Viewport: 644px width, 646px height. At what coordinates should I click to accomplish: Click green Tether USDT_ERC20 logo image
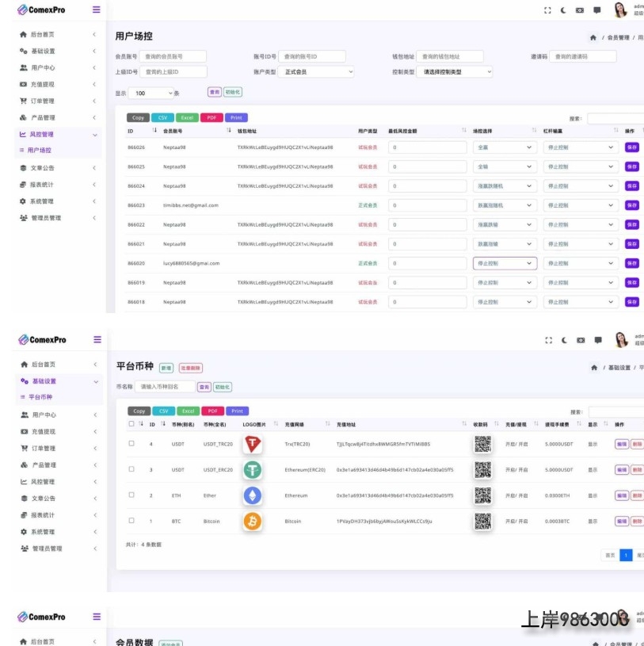click(253, 470)
